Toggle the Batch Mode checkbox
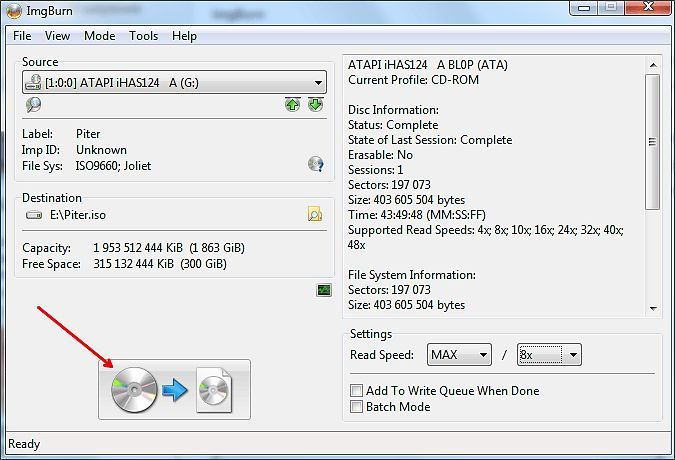The height and width of the screenshot is (460, 675). coord(356,407)
